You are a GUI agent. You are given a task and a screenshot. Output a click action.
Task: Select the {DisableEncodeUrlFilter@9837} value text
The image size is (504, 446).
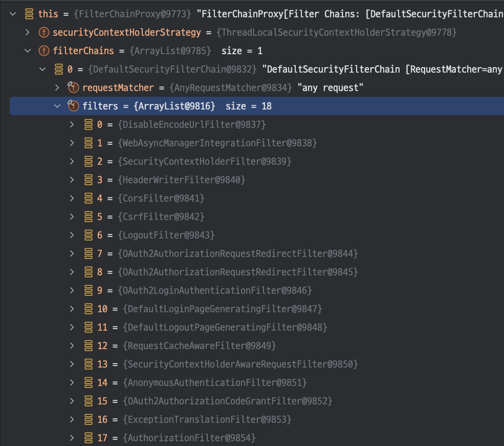coord(192,124)
